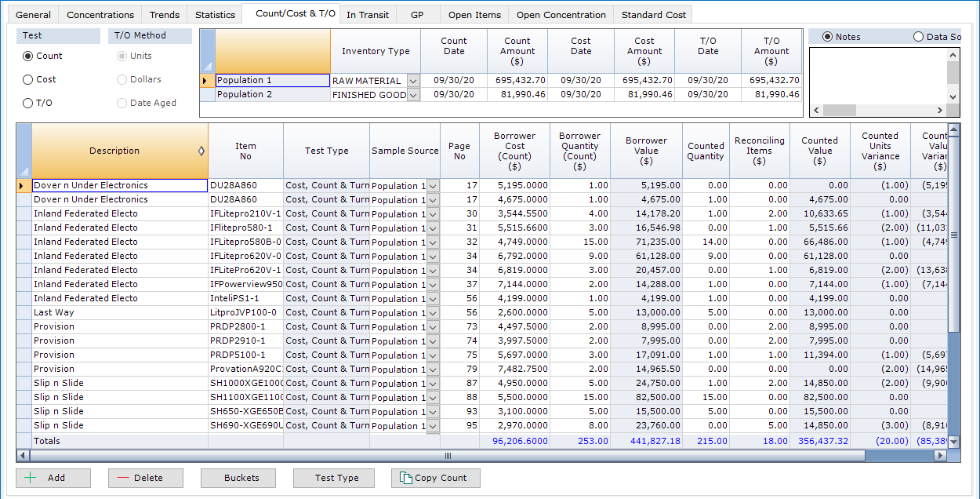The image size is (980, 499).
Task: Open the Standard Cost tab
Action: click(653, 13)
